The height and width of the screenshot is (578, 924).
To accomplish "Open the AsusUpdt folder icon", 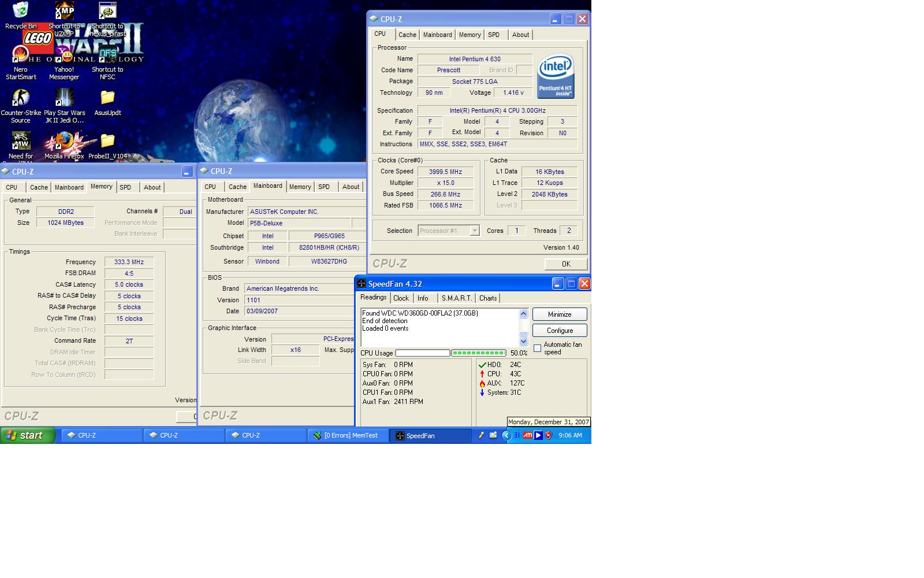I will point(107,98).
